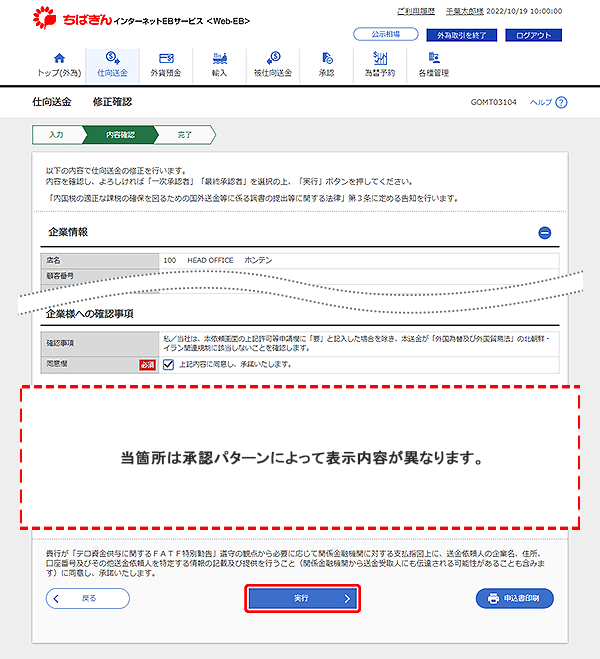Open the 被仕向送金 coin icon
The width and height of the screenshot is (600, 659).
273,58
